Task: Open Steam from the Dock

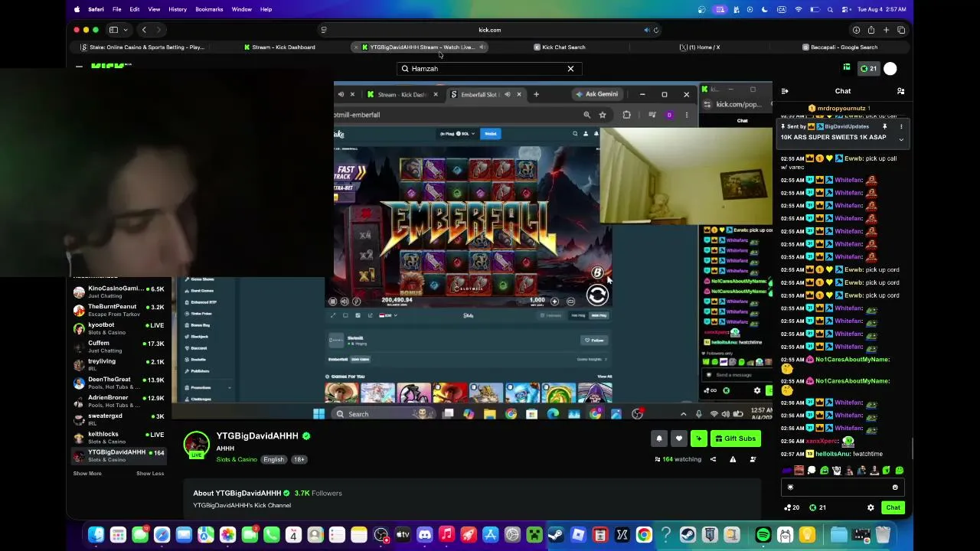Action: [556, 535]
